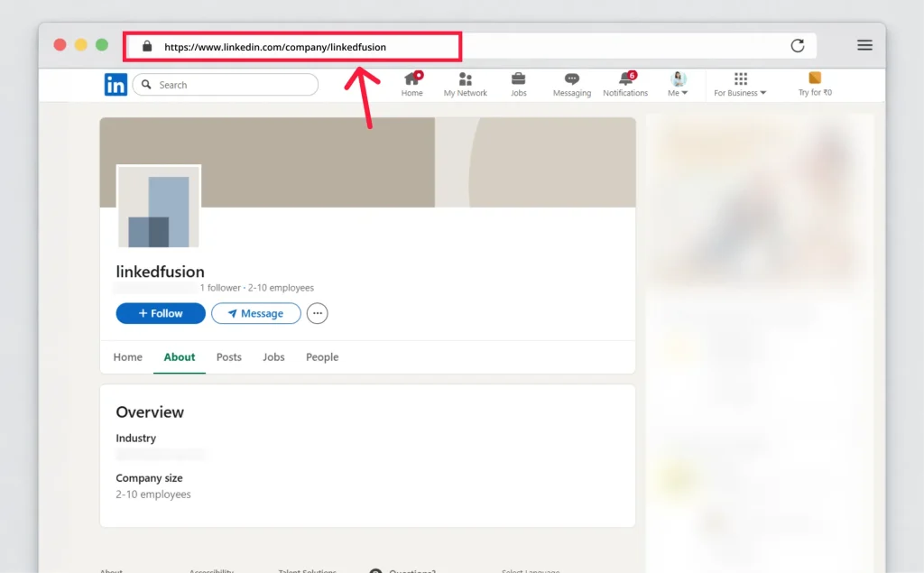Click the browser reload icon
Screen dimensions: 924x573
click(x=798, y=46)
